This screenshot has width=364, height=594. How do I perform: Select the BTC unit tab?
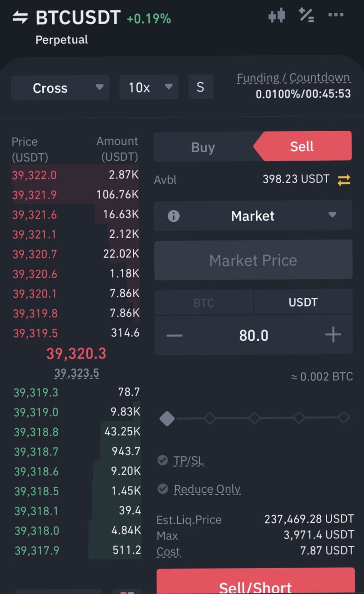(x=204, y=303)
